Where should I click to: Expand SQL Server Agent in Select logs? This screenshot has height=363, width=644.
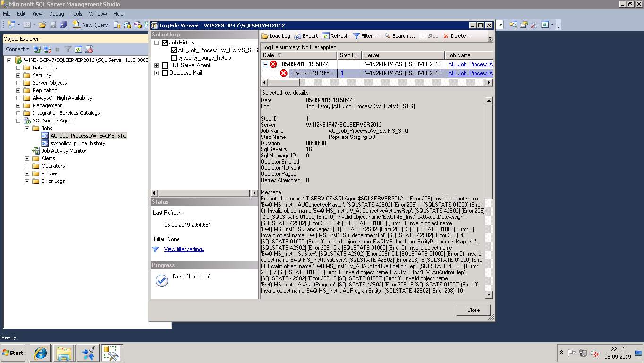(157, 65)
